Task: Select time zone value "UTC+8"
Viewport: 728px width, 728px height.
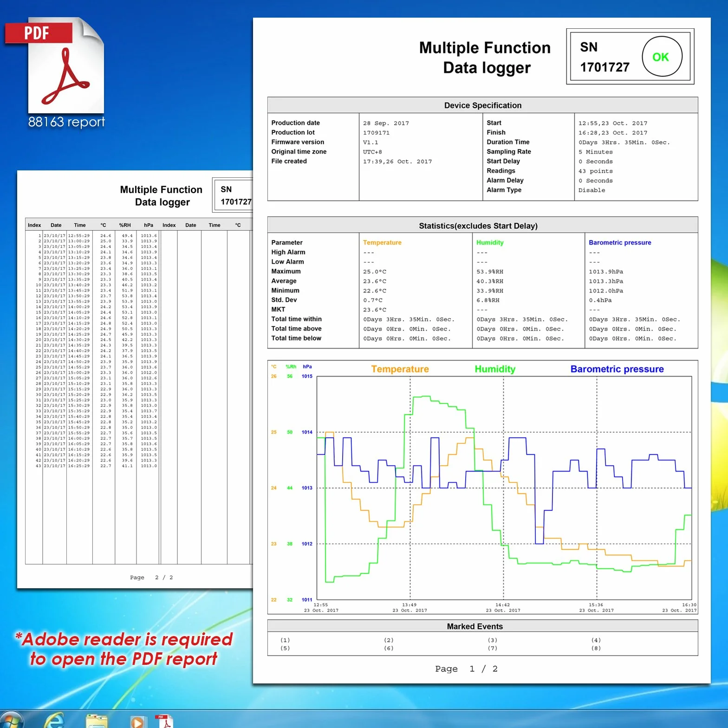Action: point(372,152)
